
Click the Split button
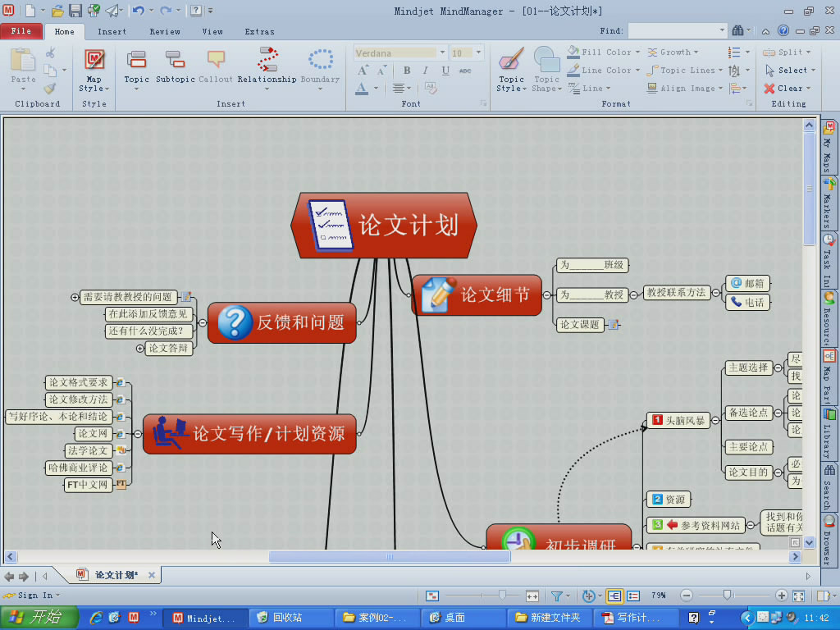point(787,52)
